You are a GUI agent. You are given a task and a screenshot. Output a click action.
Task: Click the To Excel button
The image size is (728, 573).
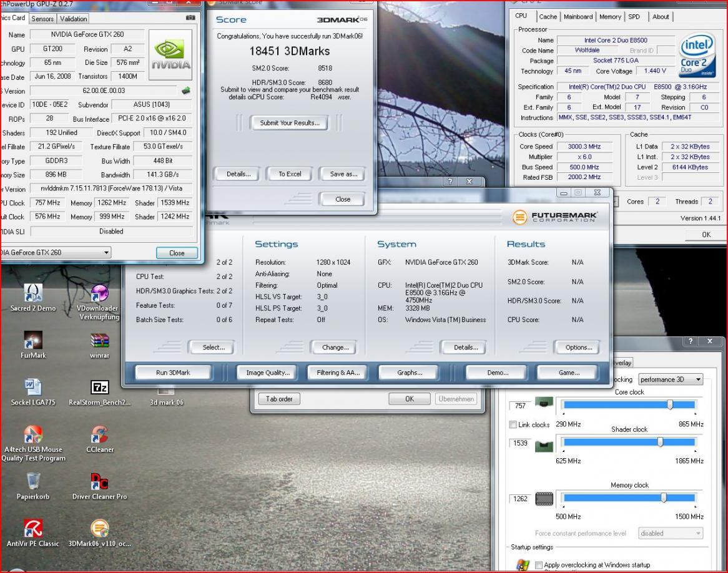click(x=290, y=174)
